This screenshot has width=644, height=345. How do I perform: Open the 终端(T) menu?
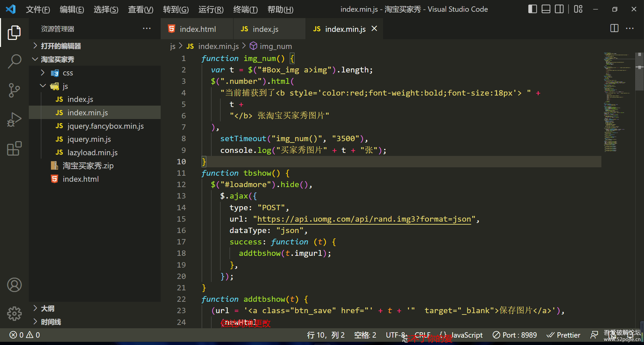(245, 9)
